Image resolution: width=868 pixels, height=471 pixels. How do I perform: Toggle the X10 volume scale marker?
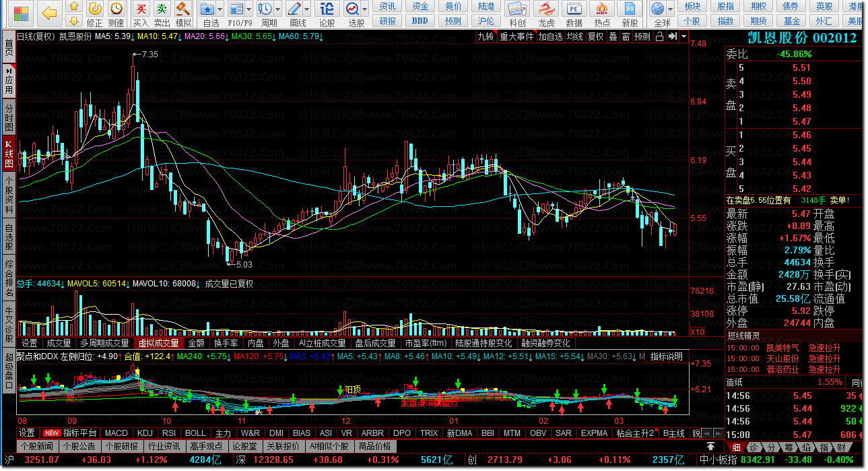[x=698, y=332]
